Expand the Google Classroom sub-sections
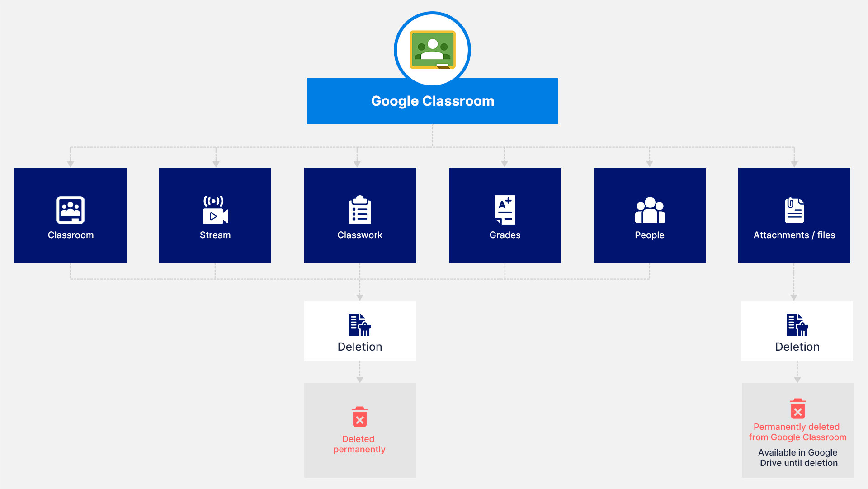868x489 pixels. 434,101
